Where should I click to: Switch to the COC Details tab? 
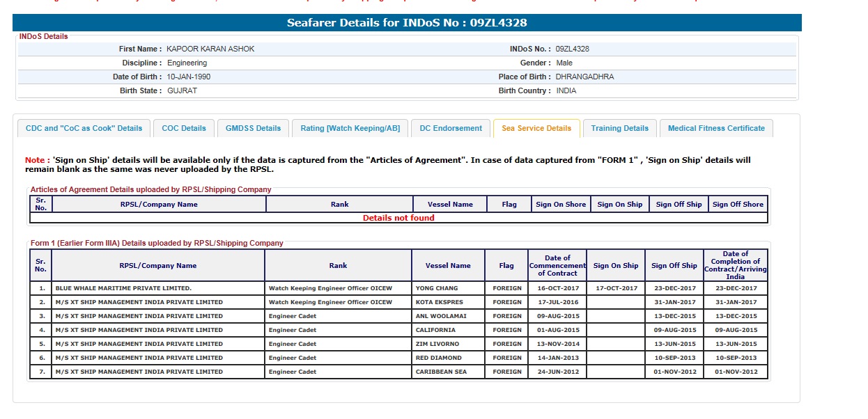(184, 128)
